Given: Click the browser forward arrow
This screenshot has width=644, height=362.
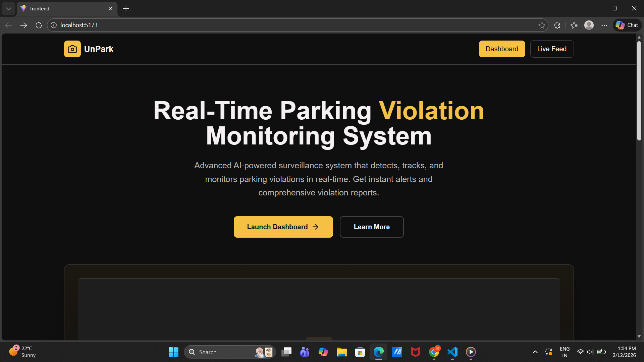Looking at the screenshot, I should 23,25.
